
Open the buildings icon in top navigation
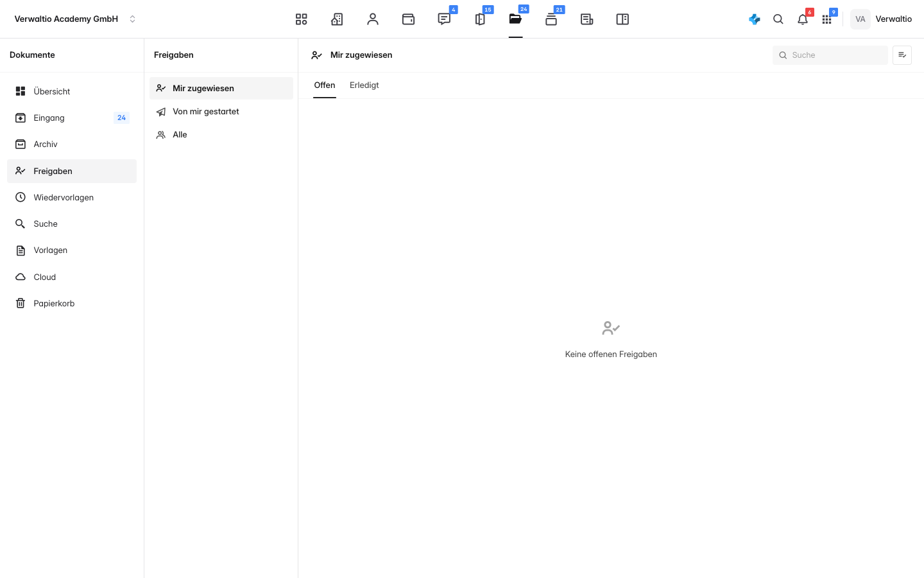337,19
